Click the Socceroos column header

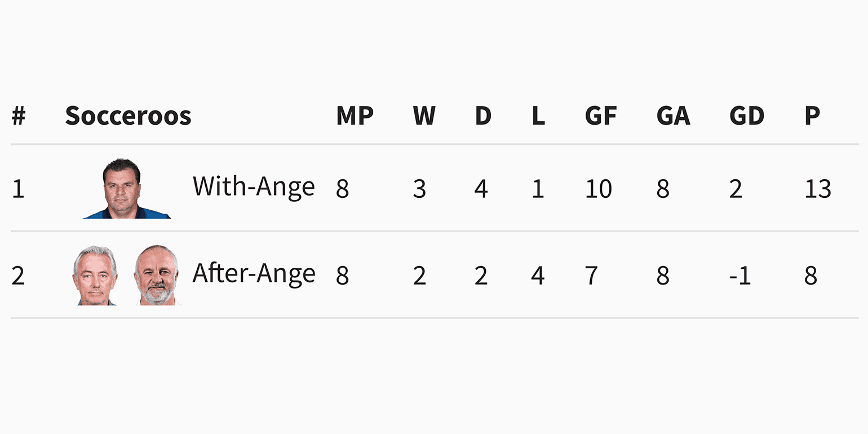point(128,116)
